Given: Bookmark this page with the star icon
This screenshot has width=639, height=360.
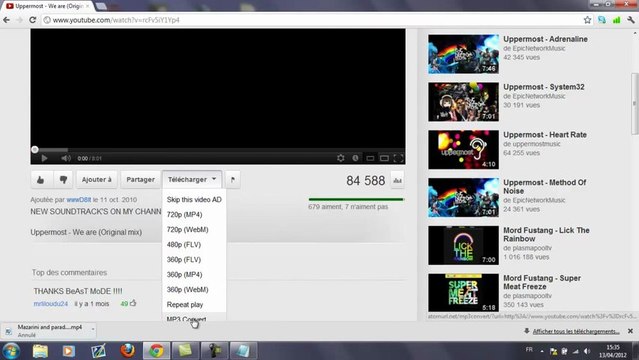Looking at the screenshot, I should (587, 20).
